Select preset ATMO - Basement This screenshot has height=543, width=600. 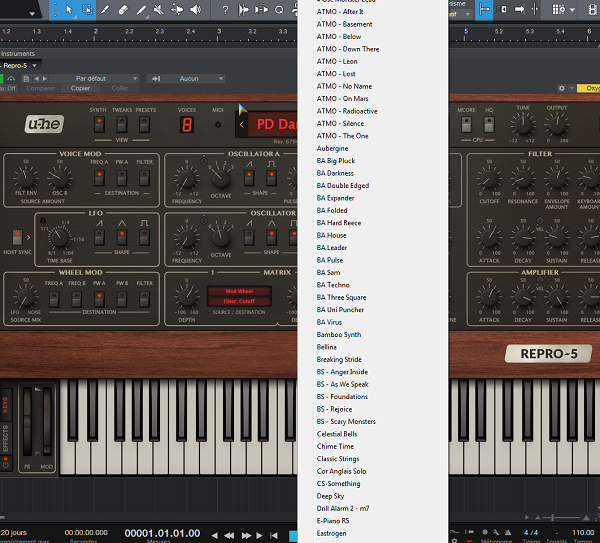(344, 24)
